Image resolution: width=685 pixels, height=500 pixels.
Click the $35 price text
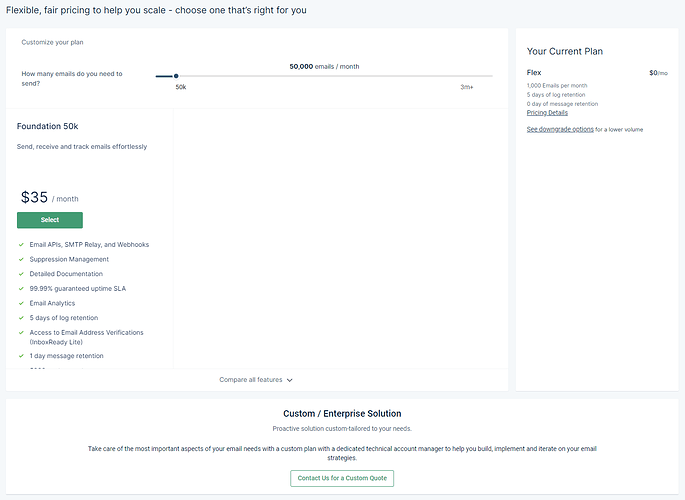(x=34, y=197)
